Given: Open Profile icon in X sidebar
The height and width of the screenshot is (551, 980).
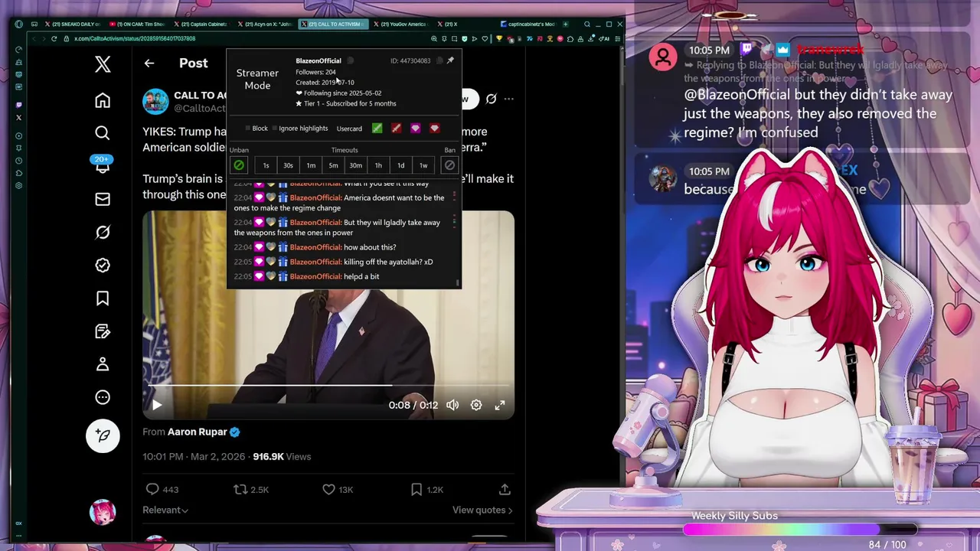Looking at the screenshot, I should (x=103, y=364).
